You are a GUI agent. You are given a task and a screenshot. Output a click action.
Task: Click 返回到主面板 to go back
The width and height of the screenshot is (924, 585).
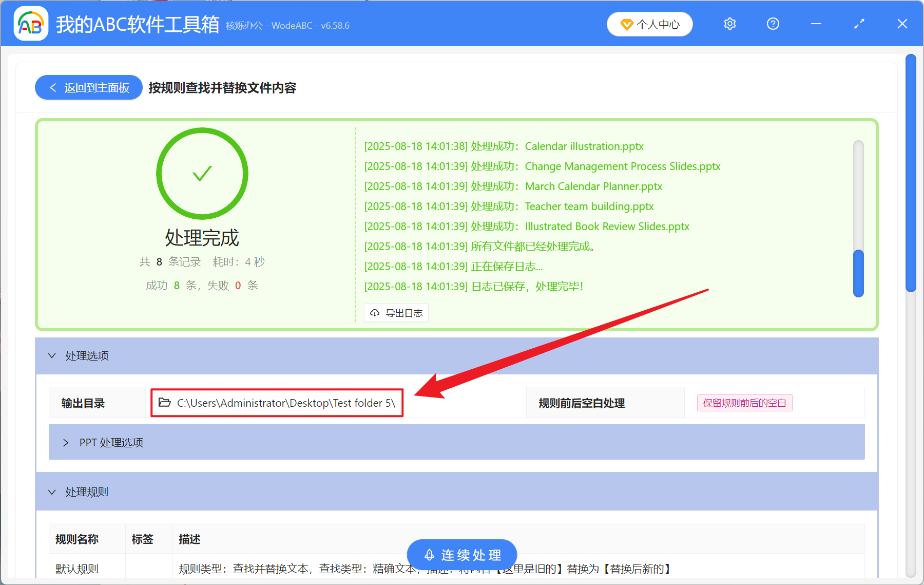88,87
